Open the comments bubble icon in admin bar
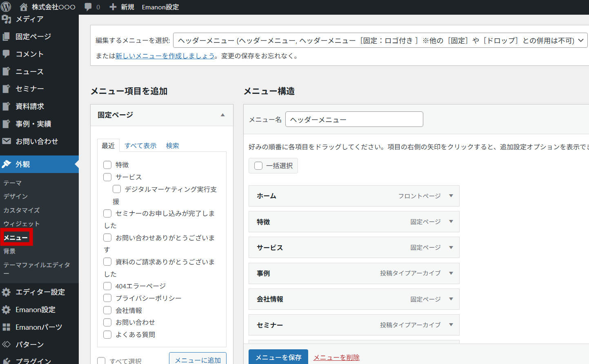 pos(88,7)
